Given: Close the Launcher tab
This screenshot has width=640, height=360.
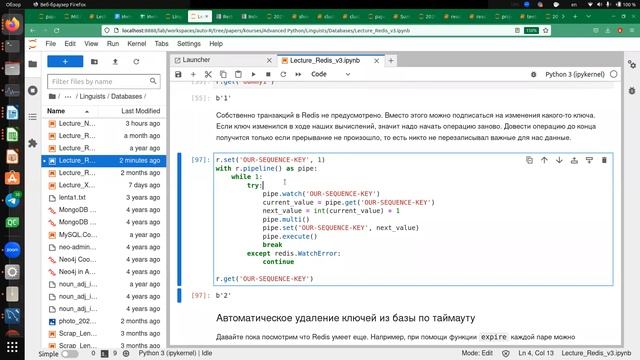Looking at the screenshot, I should point(269,60).
